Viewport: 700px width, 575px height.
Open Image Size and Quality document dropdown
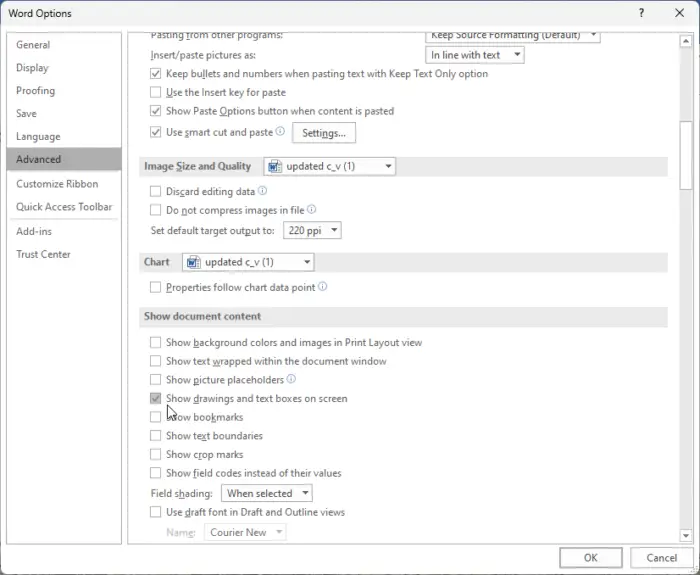pyautogui.click(x=329, y=166)
